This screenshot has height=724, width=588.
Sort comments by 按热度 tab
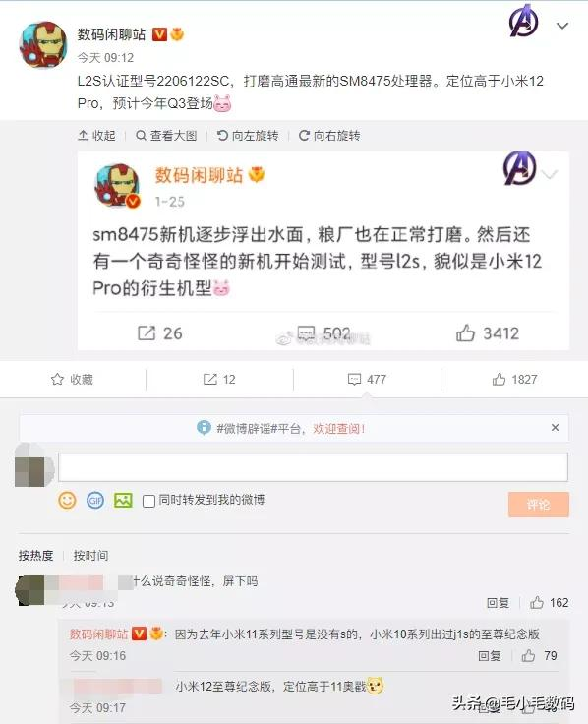(36, 555)
